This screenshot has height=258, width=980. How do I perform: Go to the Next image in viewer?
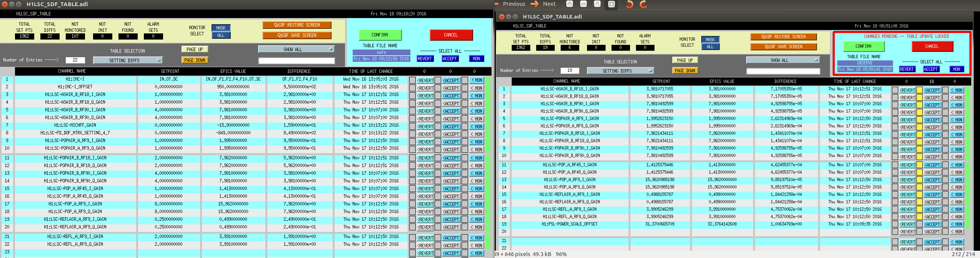pyautogui.click(x=543, y=4)
